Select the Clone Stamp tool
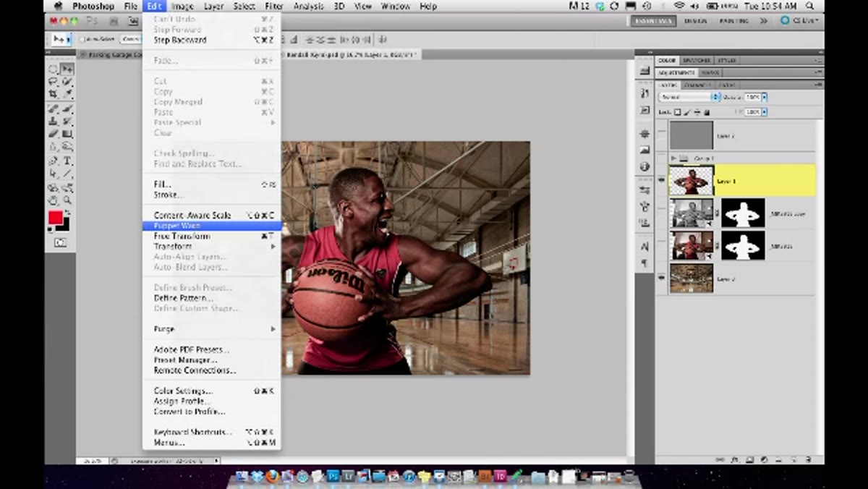868x489 pixels. point(54,122)
